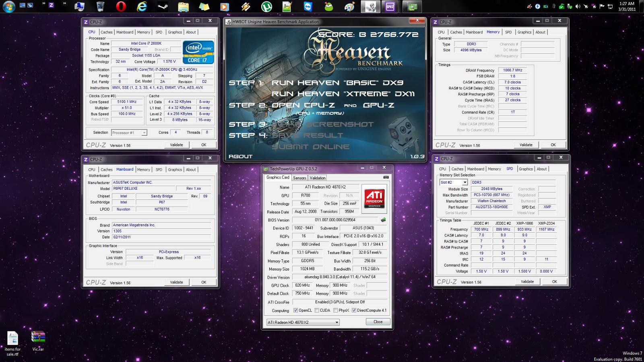Open Recycle Bin shortcut in taskbar
This screenshot has height=362, width=644.
pyautogui.click(x=100, y=6)
